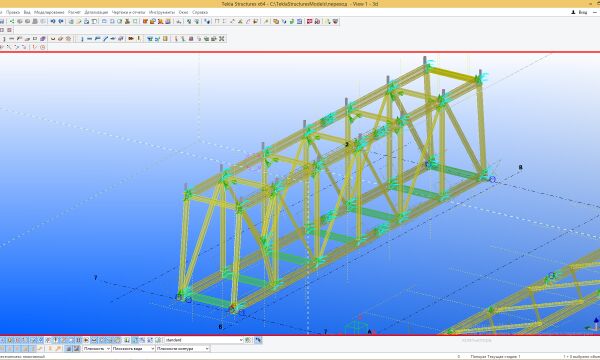Select Measure vertical distance tool

(224, 21)
